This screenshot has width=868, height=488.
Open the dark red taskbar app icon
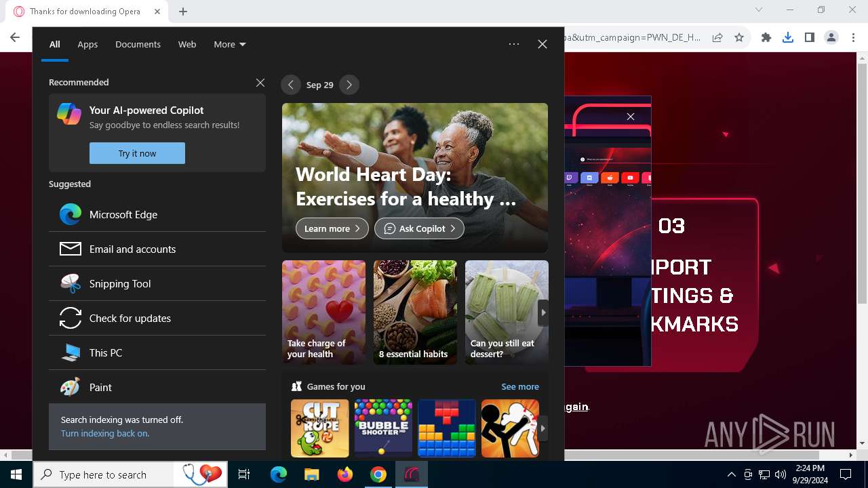pos(412,474)
